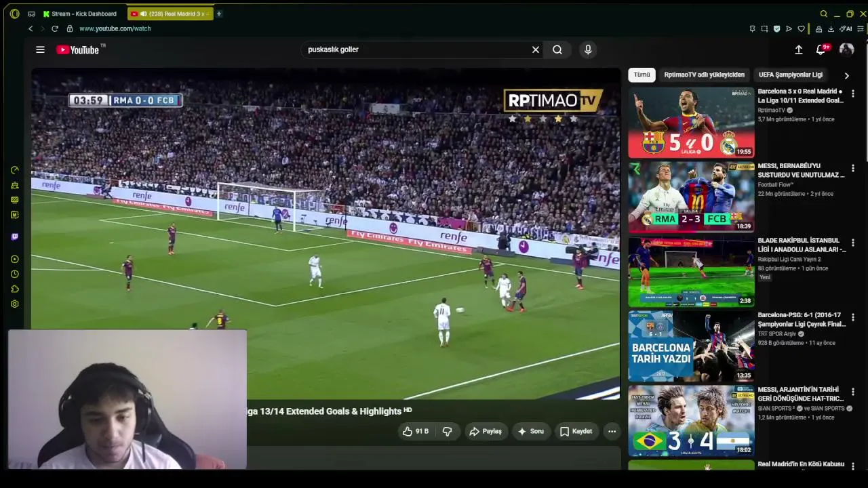Click the Kaydet save button
The height and width of the screenshot is (488, 868).
point(576,431)
